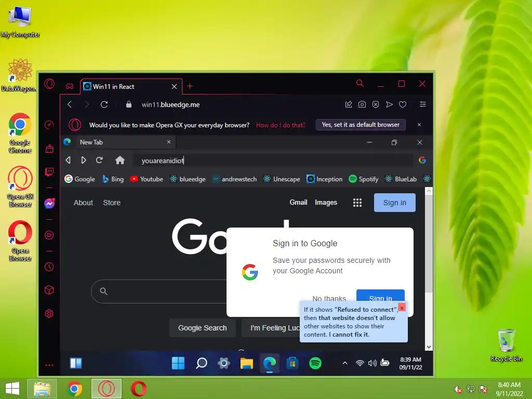Click the Google Search button

203,328
